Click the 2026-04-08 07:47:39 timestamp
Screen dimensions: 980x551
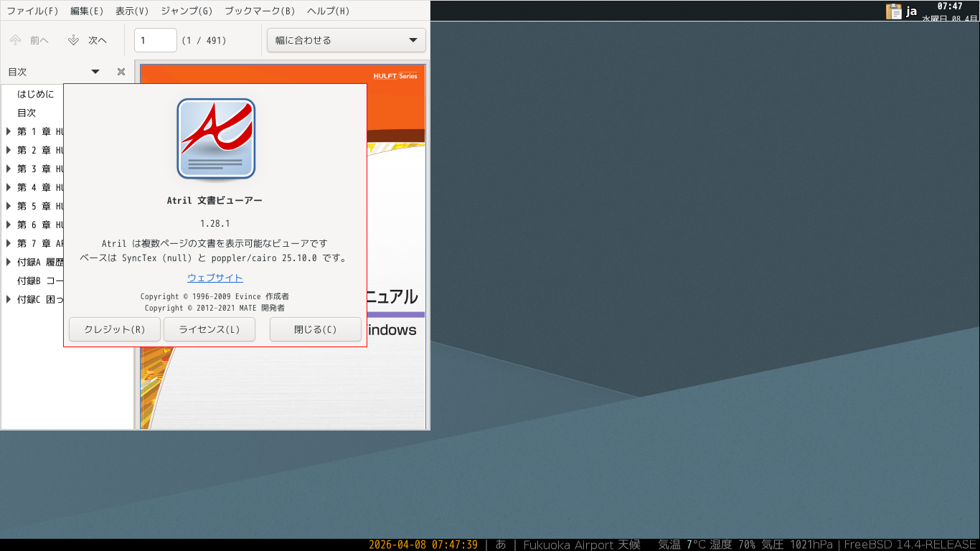(x=423, y=545)
